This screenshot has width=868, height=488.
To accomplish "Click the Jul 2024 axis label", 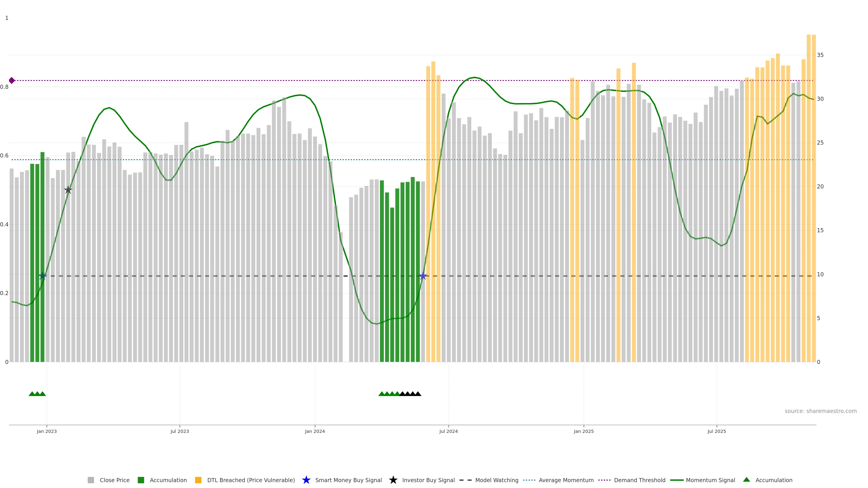I will pos(448,432).
